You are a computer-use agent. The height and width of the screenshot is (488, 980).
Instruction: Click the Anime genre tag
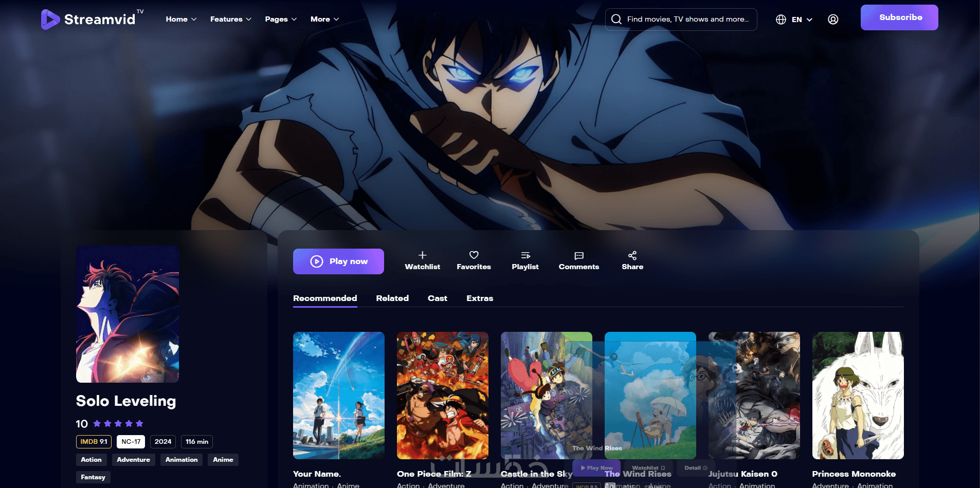pos(223,460)
